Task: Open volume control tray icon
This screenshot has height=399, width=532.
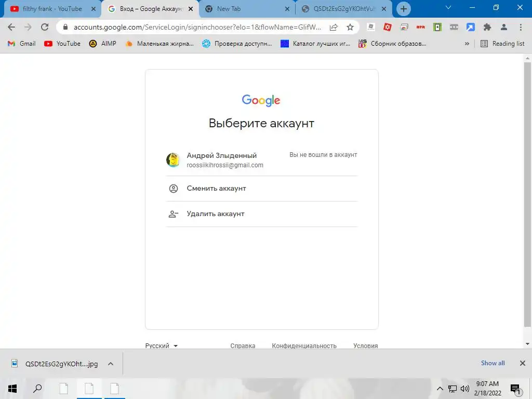Action: [x=465, y=389]
